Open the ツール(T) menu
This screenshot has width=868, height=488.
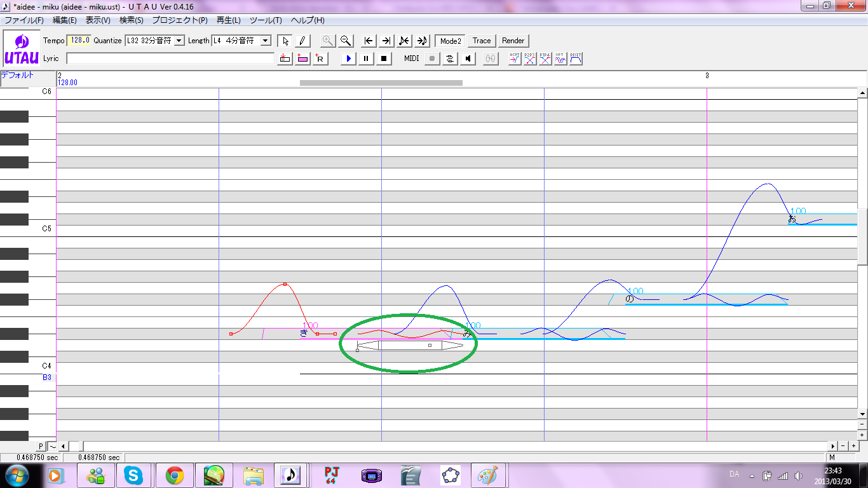pyautogui.click(x=264, y=20)
